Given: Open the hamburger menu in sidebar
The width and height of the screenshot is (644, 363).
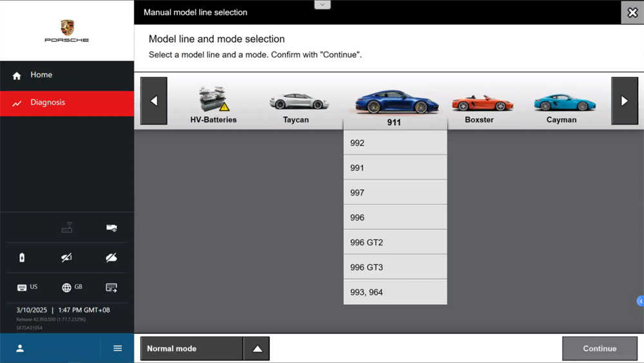Looking at the screenshot, I should (117, 348).
